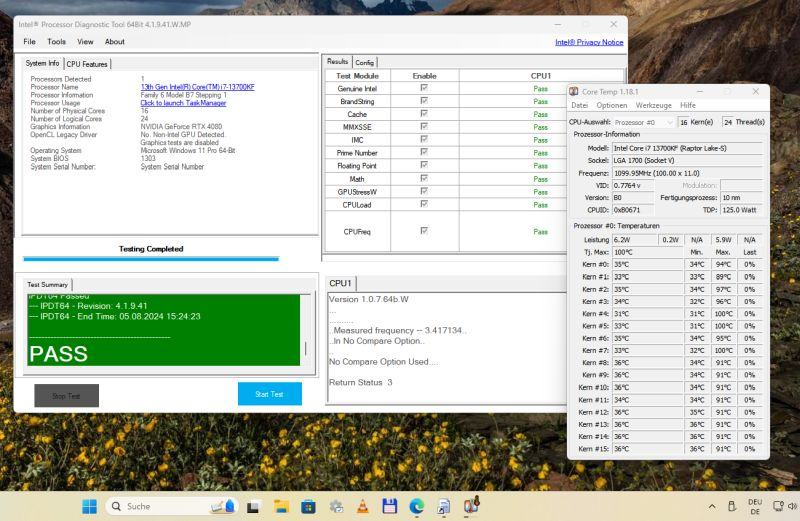This screenshot has width=800, height=521.
Task: Open the View menu in Intel tool
Action: pyautogui.click(x=85, y=42)
